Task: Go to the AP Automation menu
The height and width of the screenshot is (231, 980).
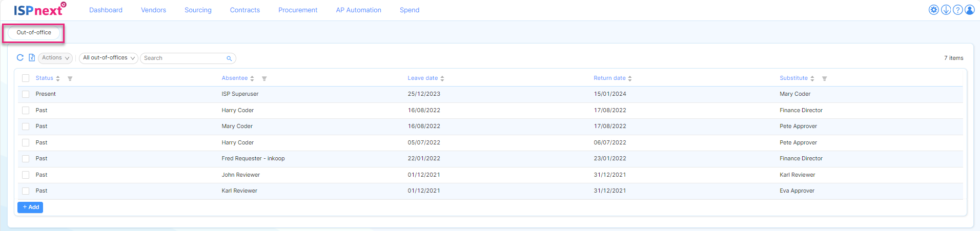Action: pyautogui.click(x=358, y=10)
